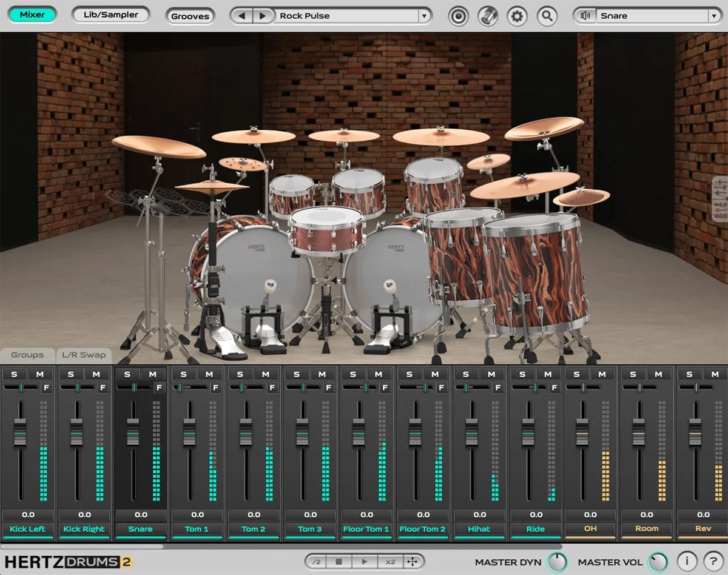Click the magnifying glass search icon
The width and height of the screenshot is (728, 575).
point(547,16)
